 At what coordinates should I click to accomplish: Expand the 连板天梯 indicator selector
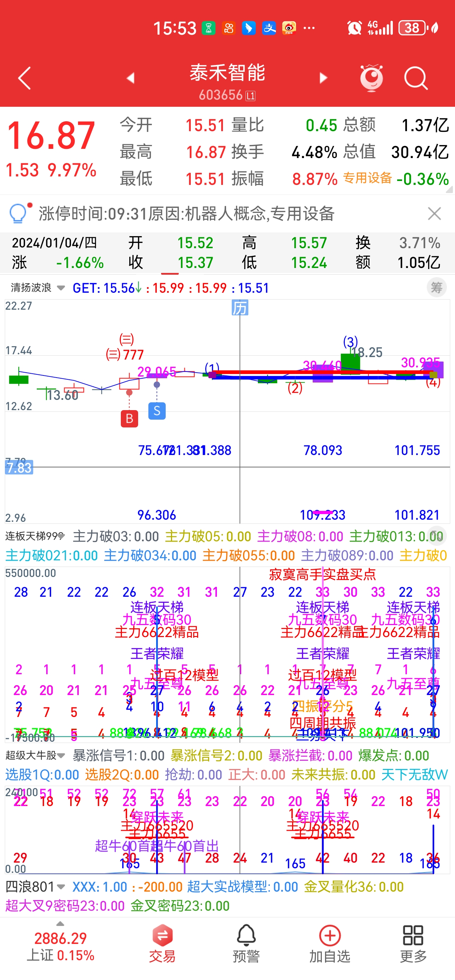35,536
